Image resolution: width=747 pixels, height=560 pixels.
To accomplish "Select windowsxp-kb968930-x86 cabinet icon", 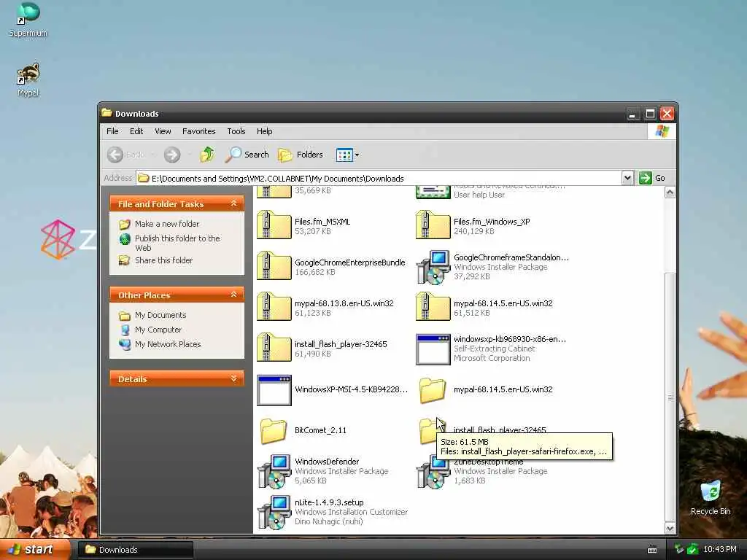I will (433, 349).
